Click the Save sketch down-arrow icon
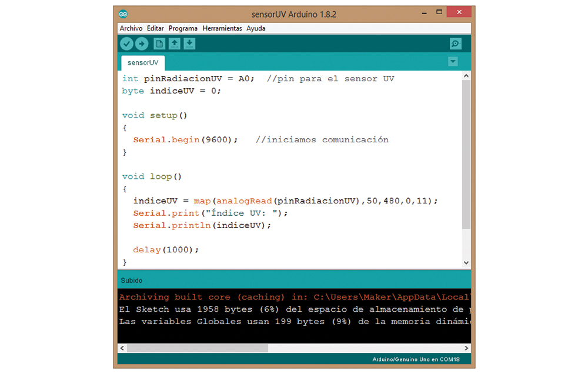 (x=189, y=44)
